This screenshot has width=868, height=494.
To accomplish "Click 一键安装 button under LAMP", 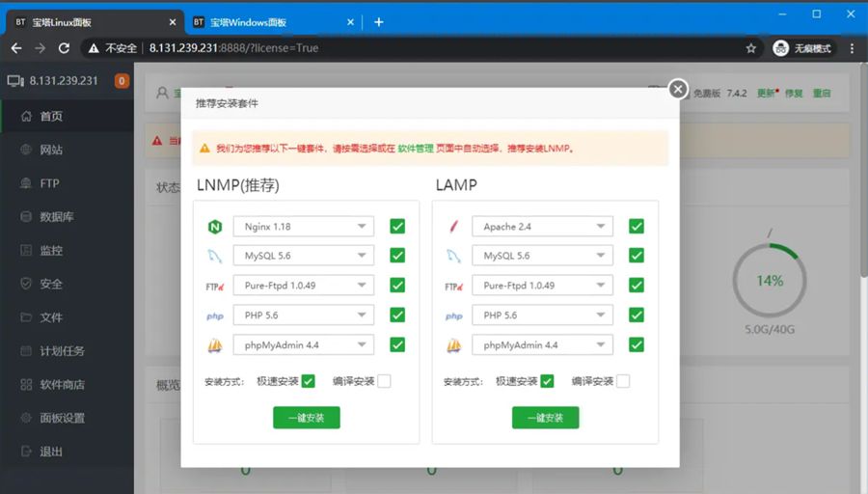I will (x=545, y=418).
